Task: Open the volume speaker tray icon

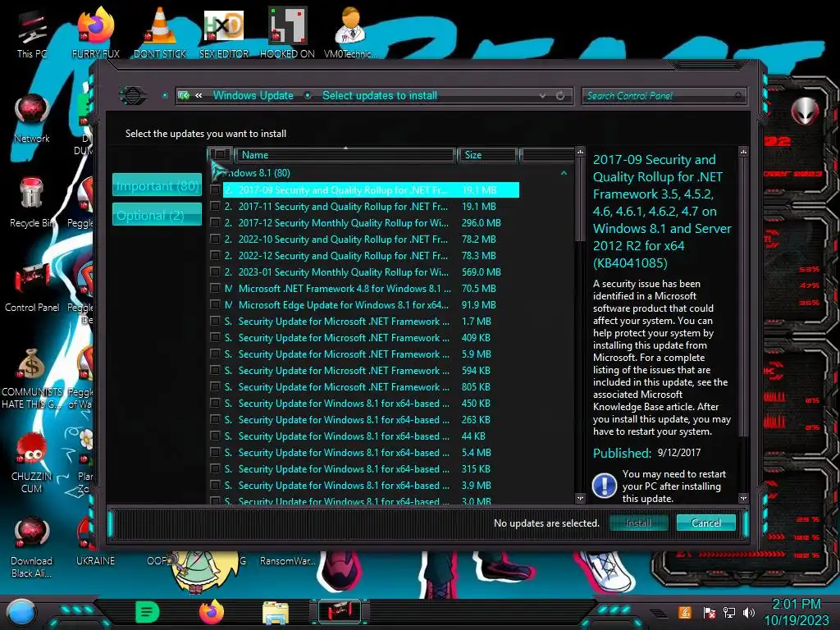Action: (x=748, y=612)
